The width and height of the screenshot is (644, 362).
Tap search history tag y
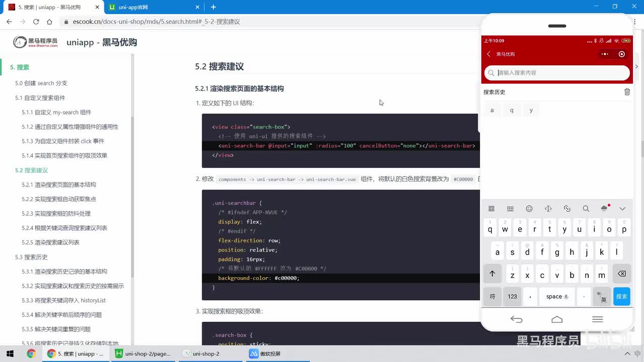tap(531, 110)
